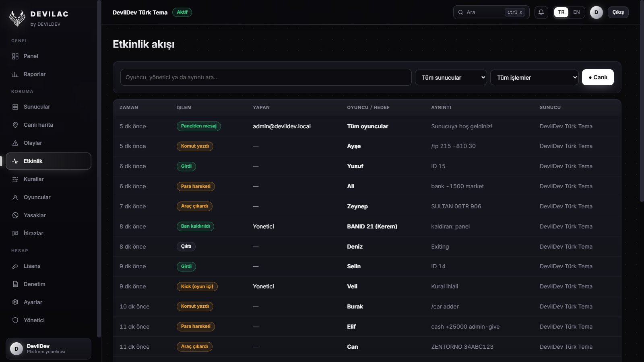Click the Yönetici shield icon
Viewport: 644px width, 362px height.
tap(15, 321)
